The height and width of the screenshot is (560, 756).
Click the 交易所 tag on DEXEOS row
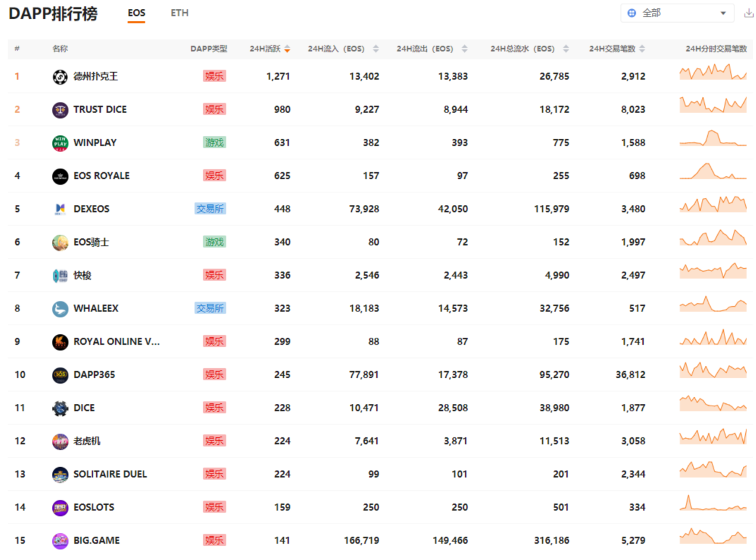(211, 209)
